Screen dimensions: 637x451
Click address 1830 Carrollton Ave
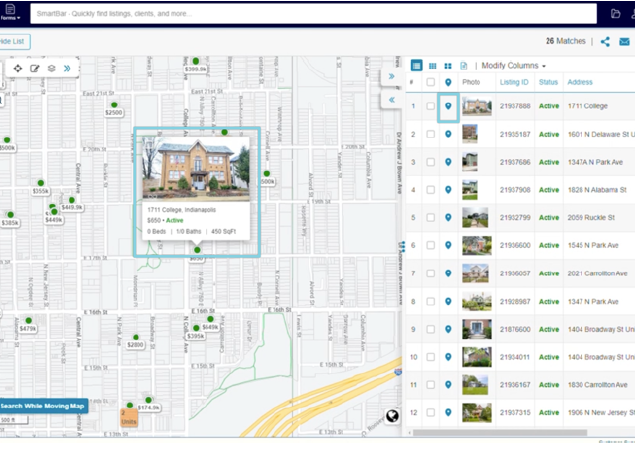click(597, 385)
